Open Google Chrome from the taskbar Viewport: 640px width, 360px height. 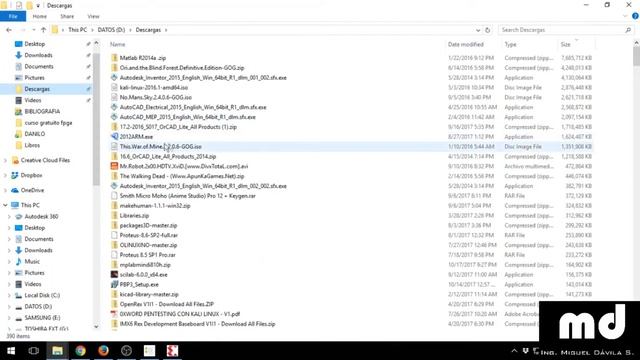(80, 351)
